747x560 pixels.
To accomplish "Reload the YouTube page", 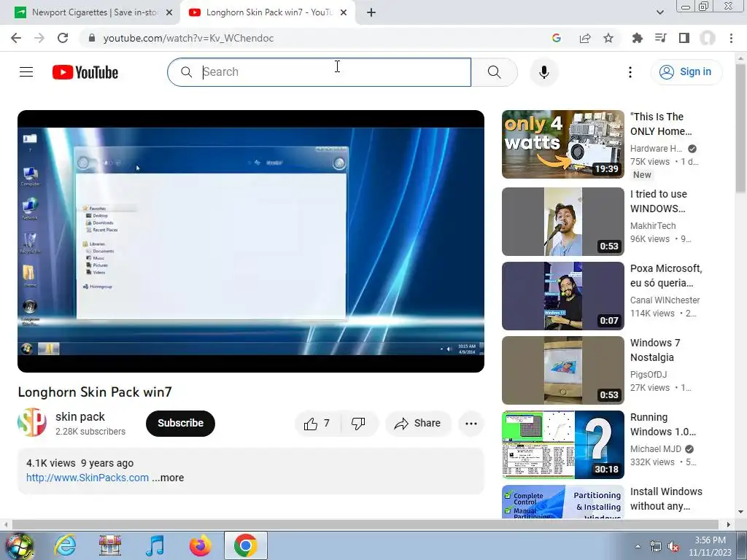I will click(63, 38).
